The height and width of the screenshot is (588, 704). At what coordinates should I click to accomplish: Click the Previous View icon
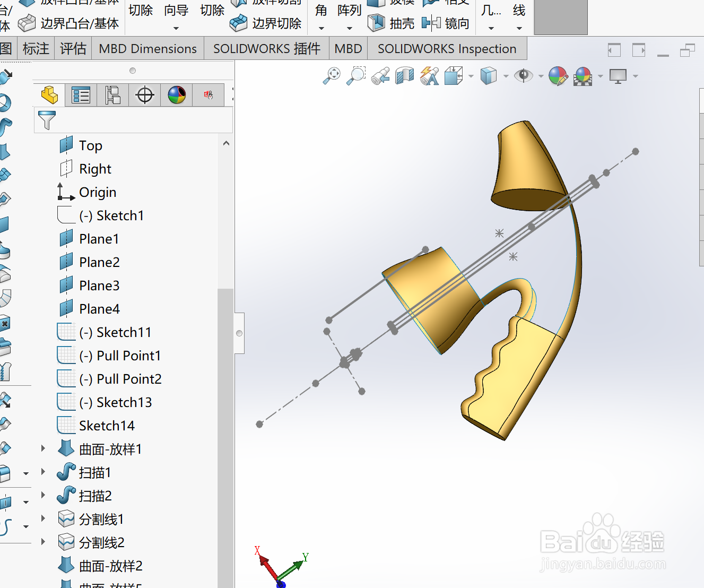[x=380, y=76]
